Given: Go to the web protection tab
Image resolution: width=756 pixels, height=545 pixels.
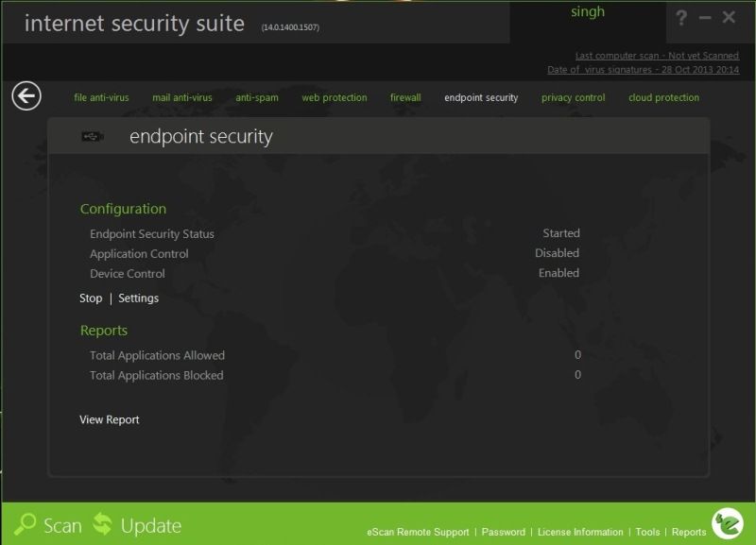Looking at the screenshot, I should [x=335, y=97].
